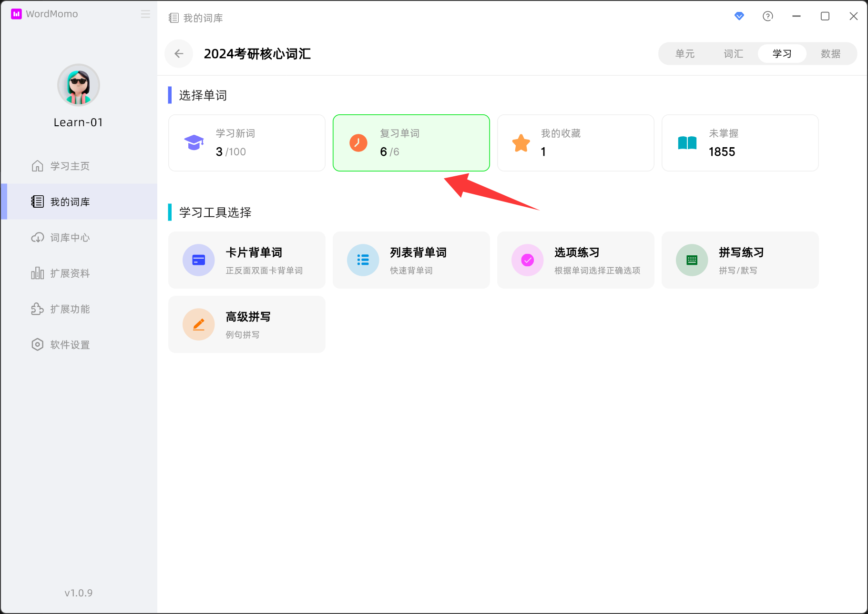Viewport: 868px width, 614px height.
Task: Collapse sidebar using the hamburger icon
Action: (x=145, y=14)
